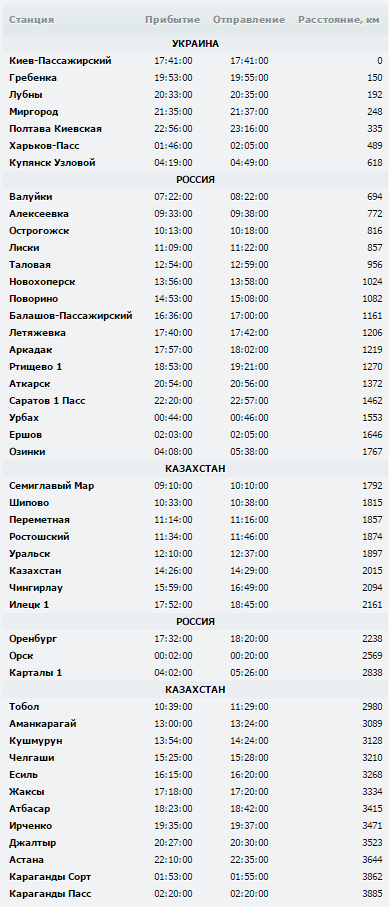This screenshot has height=907, width=389.
Task: Click the Прибытие column header
Action: [x=173, y=20]
